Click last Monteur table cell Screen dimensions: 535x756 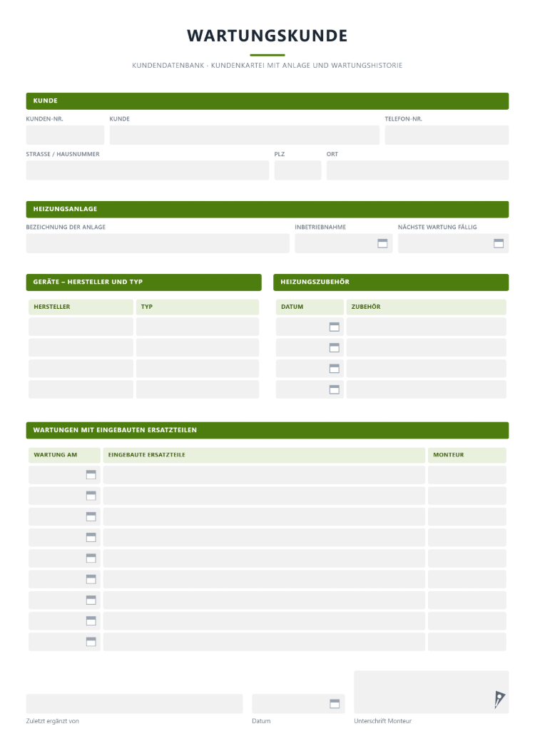(x=467, y=642)
